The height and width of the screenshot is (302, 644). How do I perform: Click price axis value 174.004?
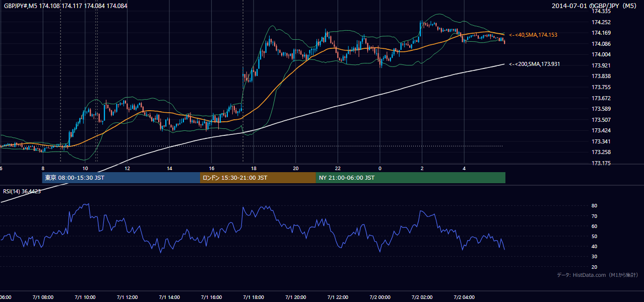(x=601, y=54)
